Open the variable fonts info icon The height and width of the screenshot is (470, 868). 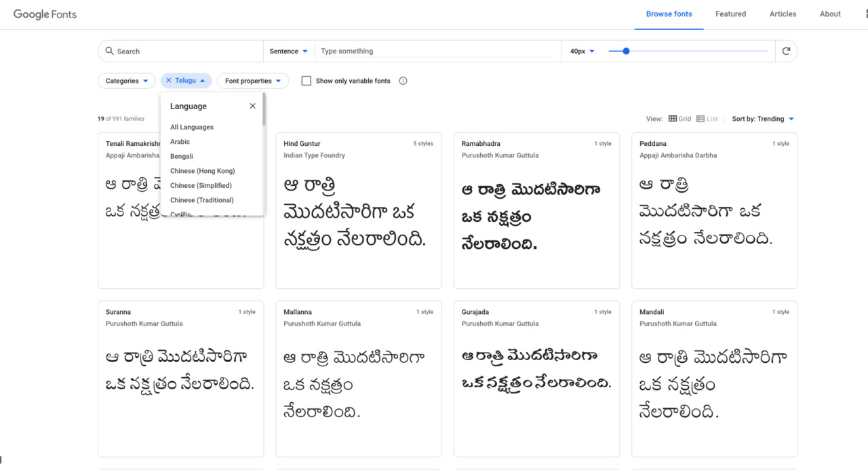tap(403, 81)
